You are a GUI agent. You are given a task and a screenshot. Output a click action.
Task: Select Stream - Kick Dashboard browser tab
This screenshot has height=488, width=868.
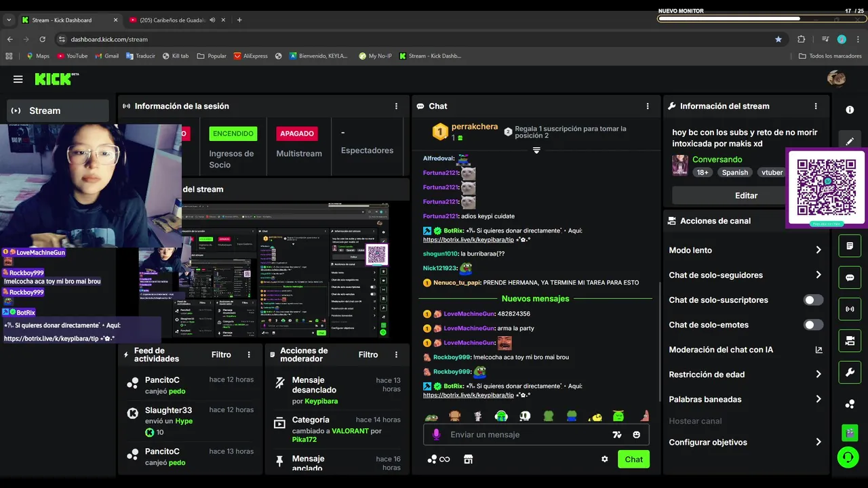[x=70, y=20]
